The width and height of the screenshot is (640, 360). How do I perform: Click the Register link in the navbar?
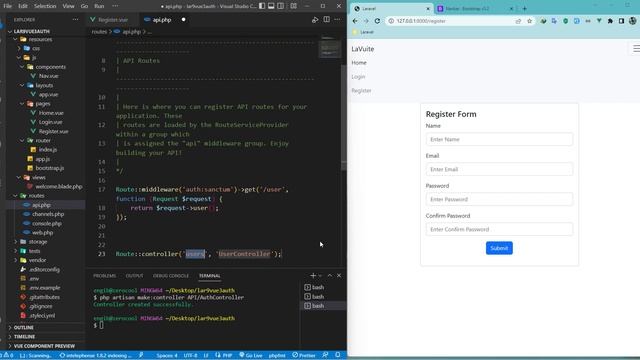[362, 91]
